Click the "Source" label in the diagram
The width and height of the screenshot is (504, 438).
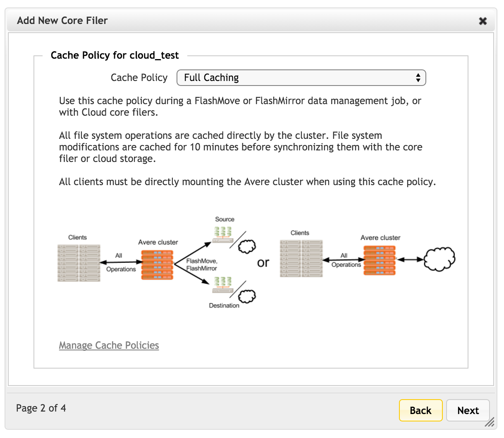[x=225, y=219]
